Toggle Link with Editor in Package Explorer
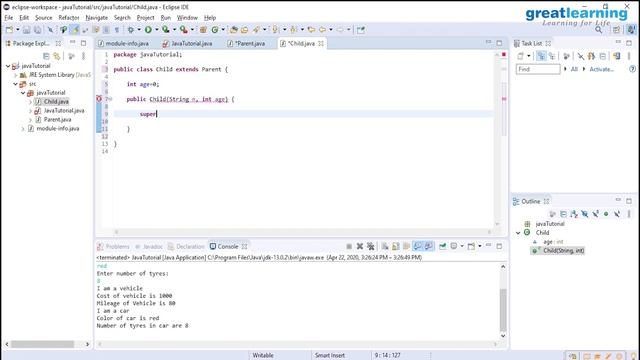 tap(57, 56)
